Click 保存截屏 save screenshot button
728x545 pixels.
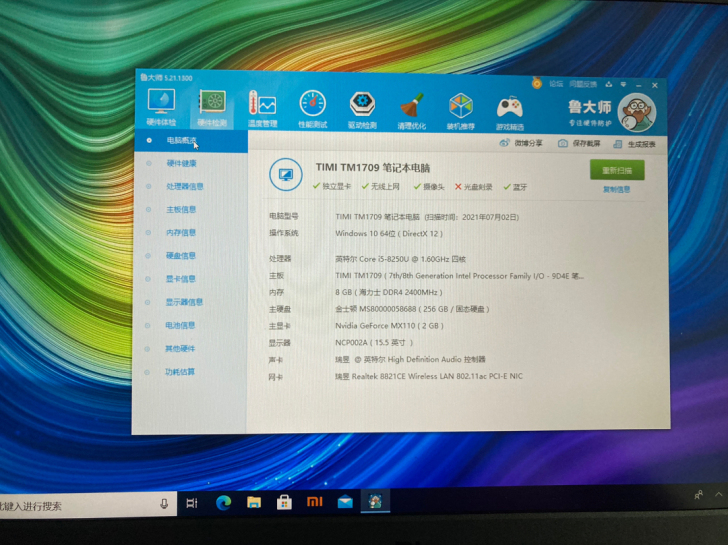coord(579,143)
